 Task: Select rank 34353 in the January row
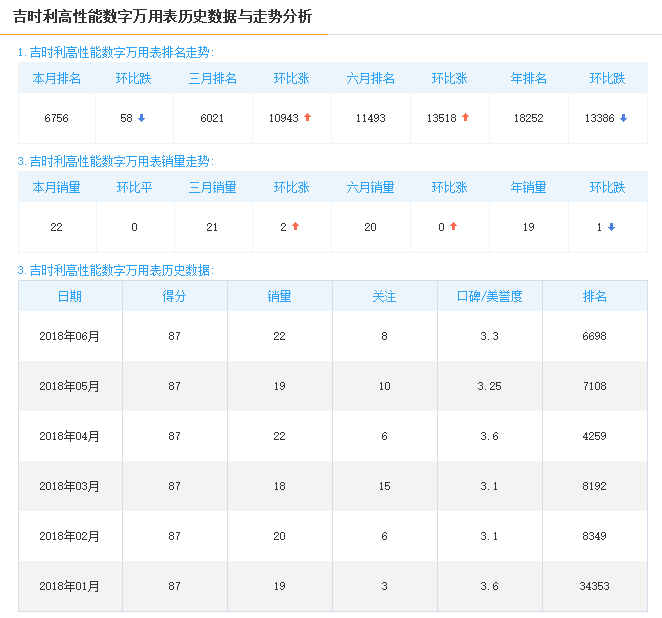pyautogui.click(x=594, y=586)
